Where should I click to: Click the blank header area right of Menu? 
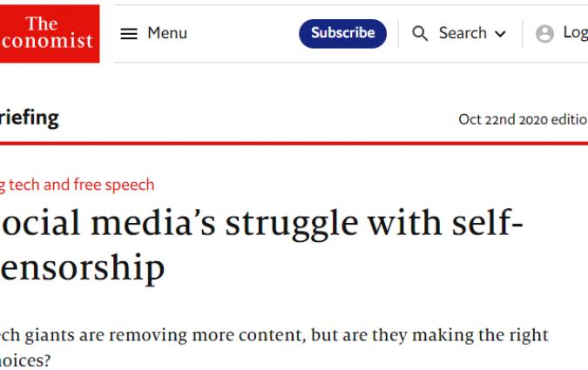coord(244,33)
